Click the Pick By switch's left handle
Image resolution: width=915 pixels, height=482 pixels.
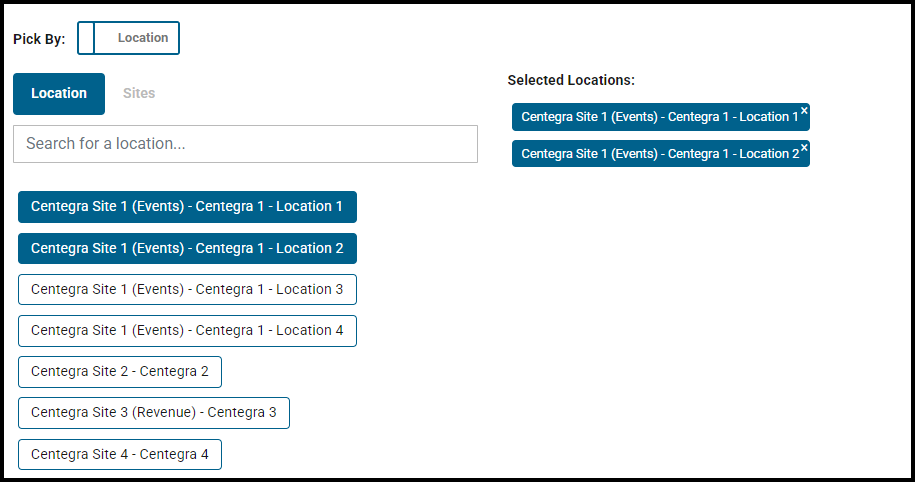86,38
